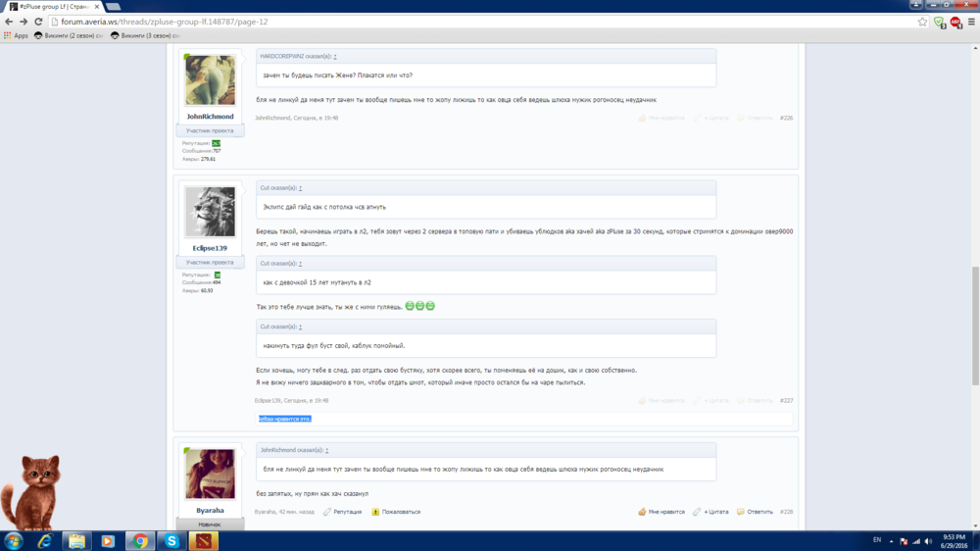Image resolution: width=980 pixels, height=551 pixels.
Task: Click the reply icon on post #228
Action: point(741,512)
